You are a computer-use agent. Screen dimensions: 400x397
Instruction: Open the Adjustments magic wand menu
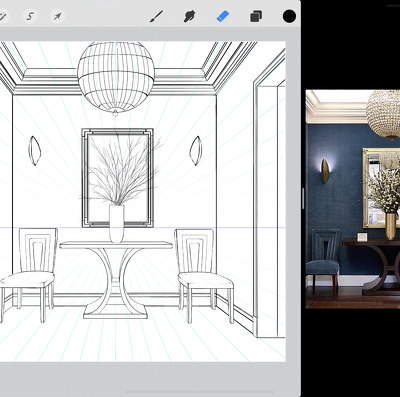pos(3,16)
